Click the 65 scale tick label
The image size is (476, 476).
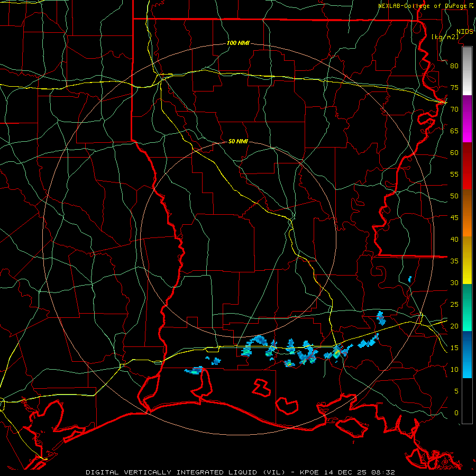[x=454, y=131]
